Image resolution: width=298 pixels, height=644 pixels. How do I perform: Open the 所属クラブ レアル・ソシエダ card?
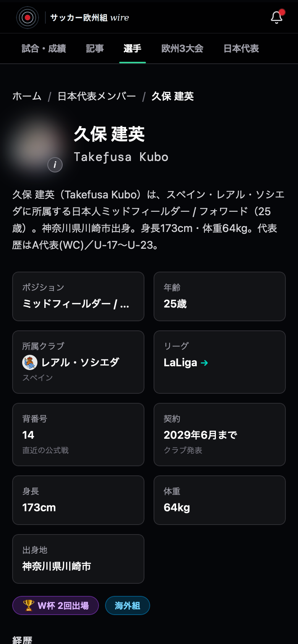pos(78,362)
